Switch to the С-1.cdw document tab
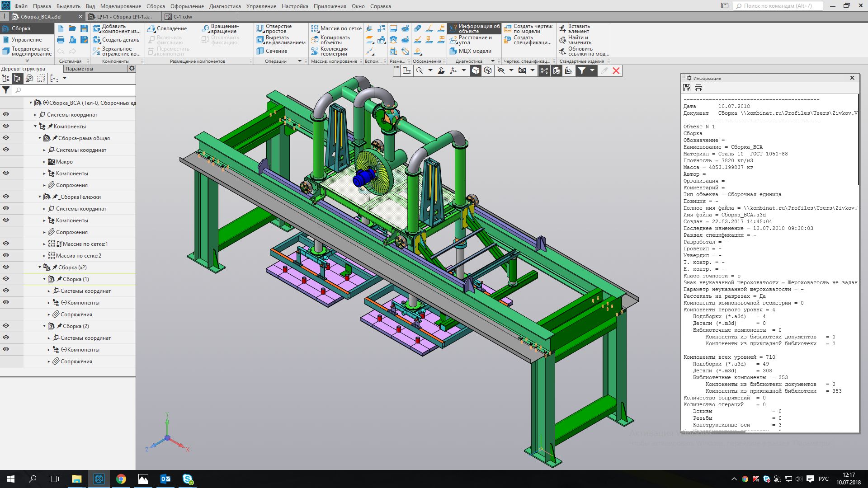868x488 pixels. pyautogui.click(x=183, y=17)
